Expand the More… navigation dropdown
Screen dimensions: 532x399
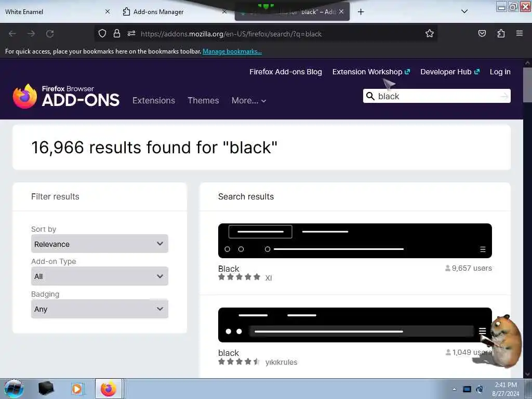pyautogui.click(x=249, y=100)
